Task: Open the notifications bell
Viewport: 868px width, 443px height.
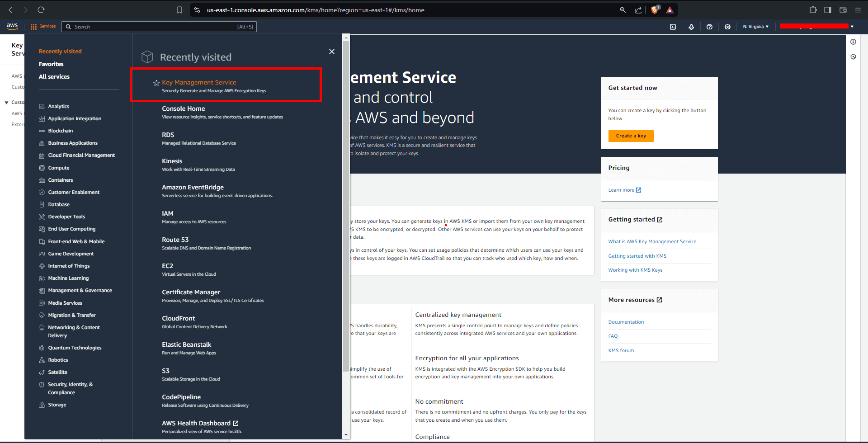Action: [691, 27]
